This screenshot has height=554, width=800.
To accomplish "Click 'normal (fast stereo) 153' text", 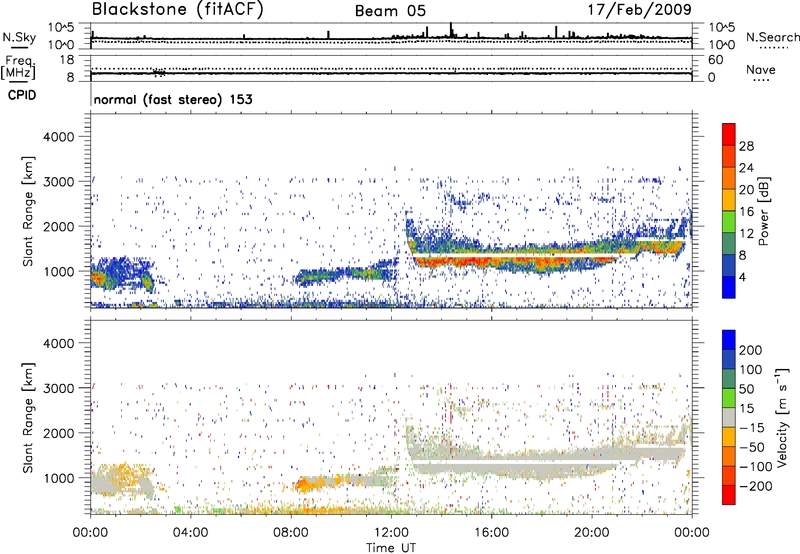I will point(173,99).
